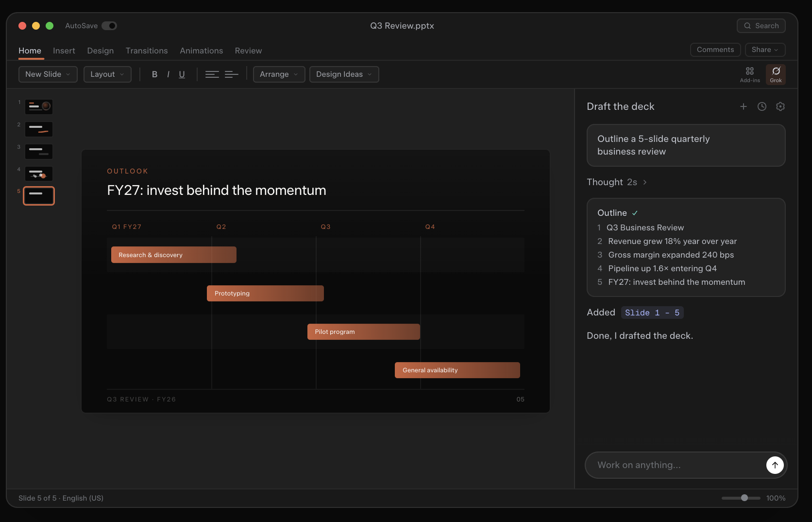
Task: Click 'Slide 5 of 5' status text
Action: [x=37, y=498]
